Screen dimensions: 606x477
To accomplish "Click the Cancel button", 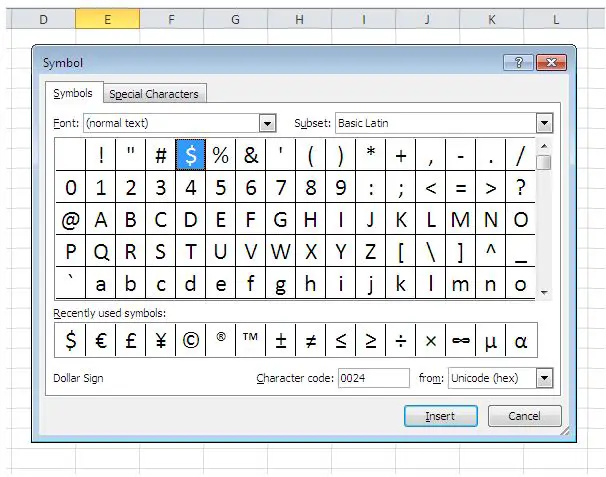I will (x=524, y=416).
